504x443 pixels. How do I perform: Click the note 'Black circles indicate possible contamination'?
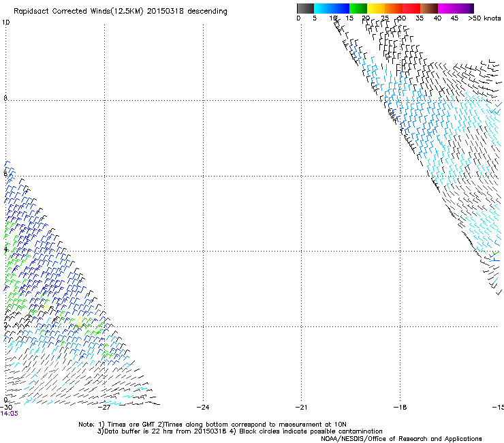tap(311, 431)
